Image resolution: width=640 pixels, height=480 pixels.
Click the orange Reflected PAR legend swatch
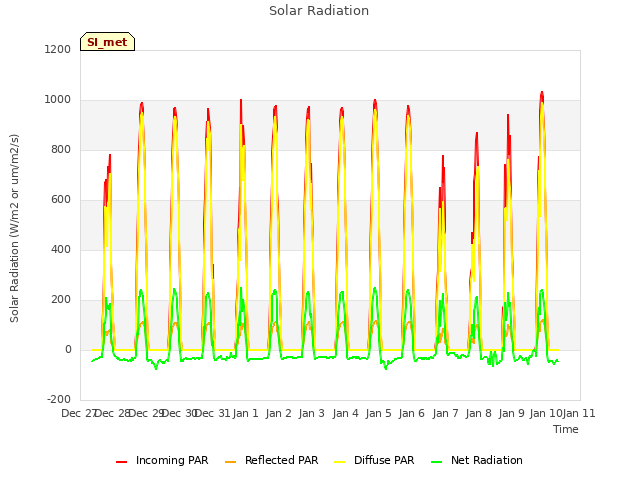point(231,462)
